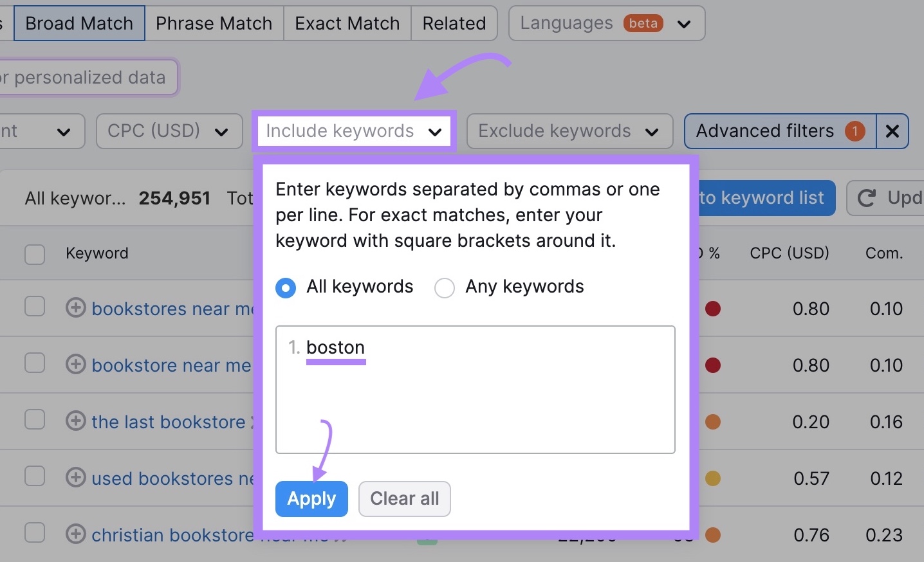The height and width of the screenshot is (562, 924).
Task: Tick the select-all checkbox beside Keyword header
Action: click(x=35, y=254)
